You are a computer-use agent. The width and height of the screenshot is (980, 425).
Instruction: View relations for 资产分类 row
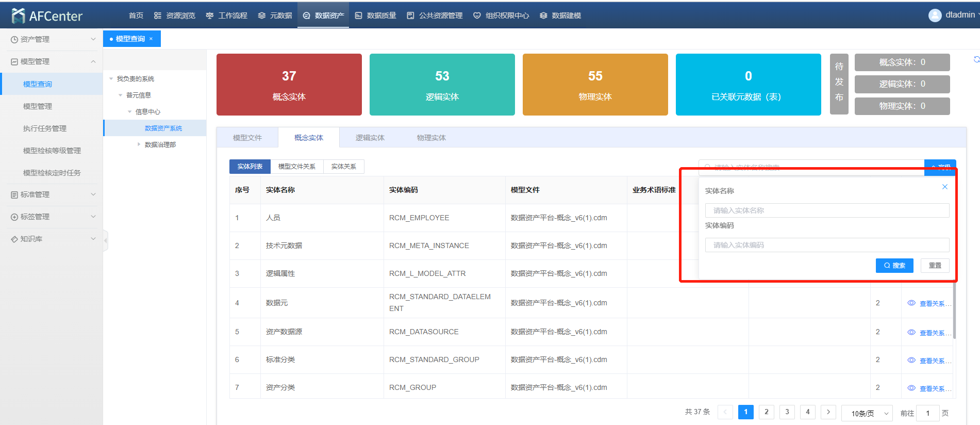click(x=929, y=388)
